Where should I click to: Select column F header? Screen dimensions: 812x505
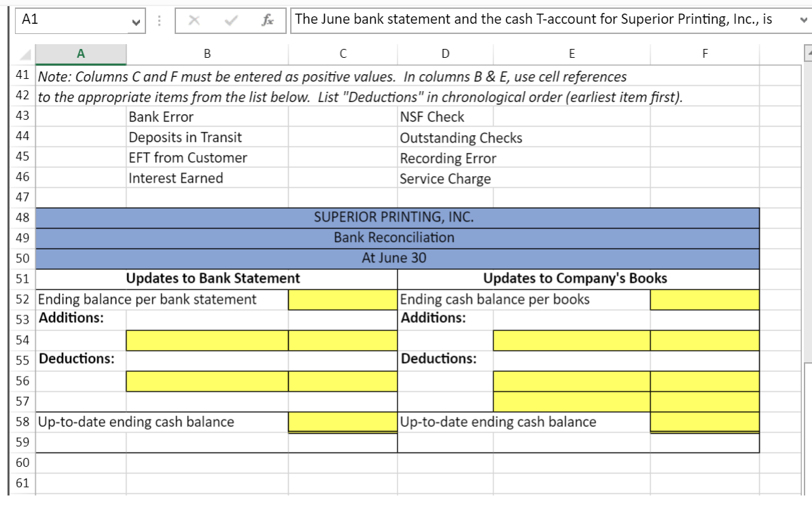click(x=705, y=53)
